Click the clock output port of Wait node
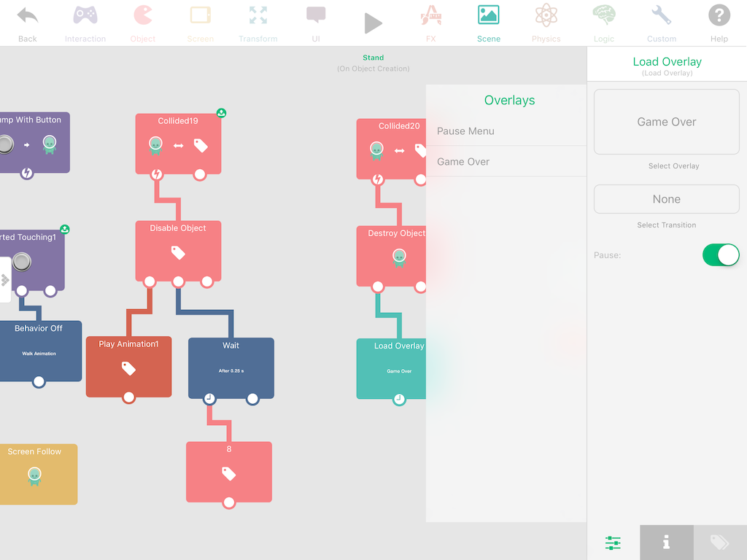The image size is (747, 560). [x=209, y=399]
